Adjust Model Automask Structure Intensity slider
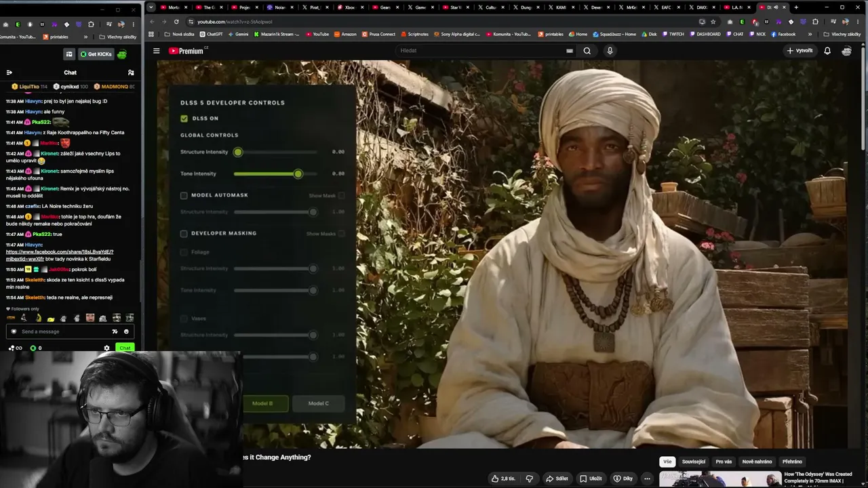Viewport: 868px width, 488px height. point(275,212)
